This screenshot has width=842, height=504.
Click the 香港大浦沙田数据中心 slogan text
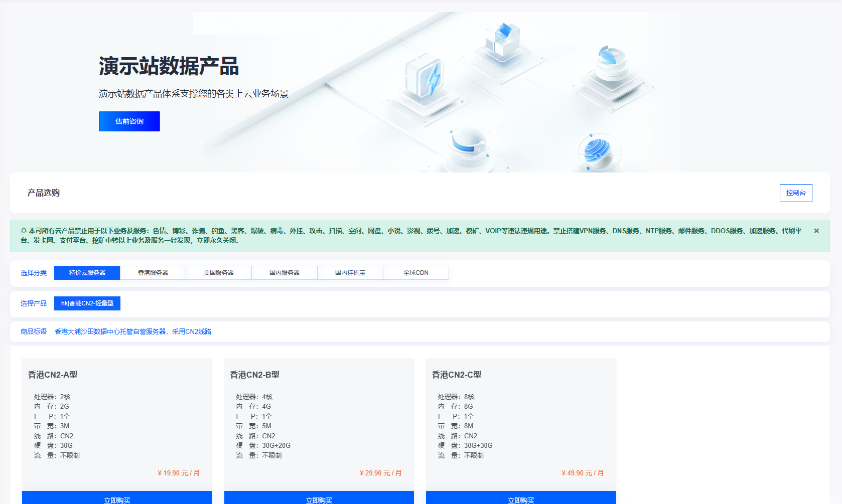[133, 331]
